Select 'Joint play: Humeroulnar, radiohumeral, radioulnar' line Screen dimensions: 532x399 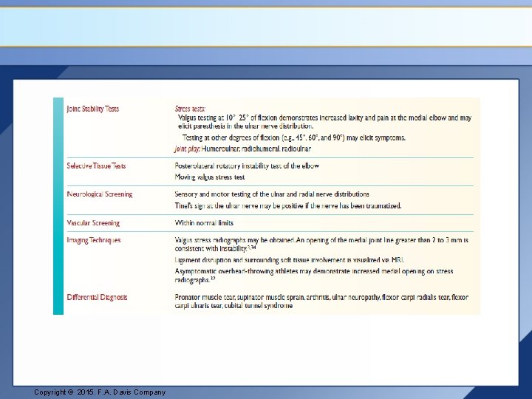pos(242,149)
